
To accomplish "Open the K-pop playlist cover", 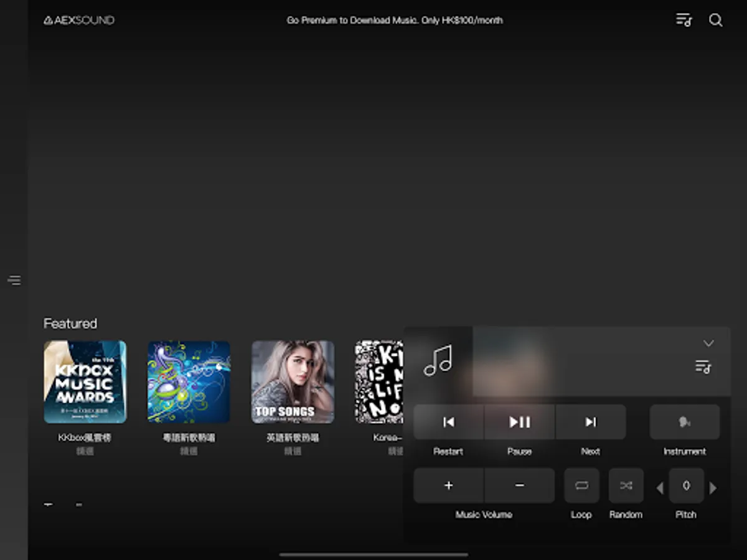I will click(379, 382).
